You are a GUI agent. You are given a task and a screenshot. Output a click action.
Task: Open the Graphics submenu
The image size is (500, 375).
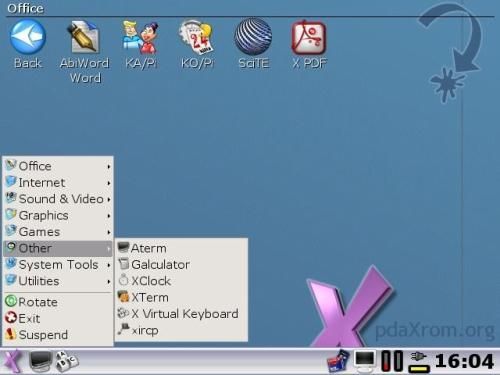pos(58,215)
